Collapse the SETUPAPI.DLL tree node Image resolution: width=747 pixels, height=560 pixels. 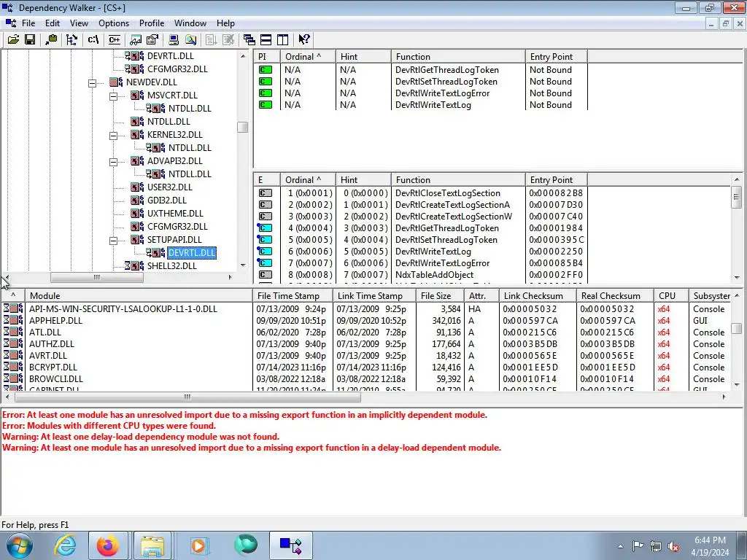[x=113, y=241]
